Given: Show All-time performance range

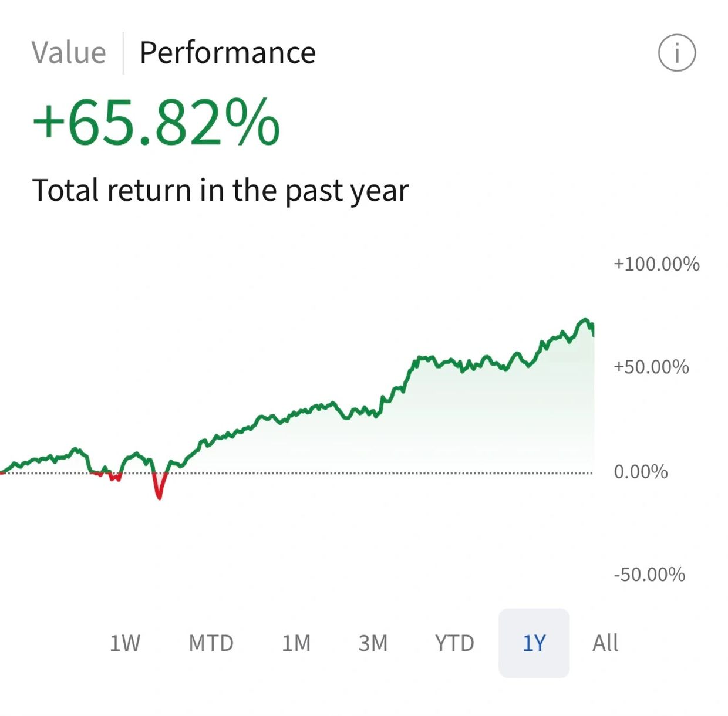Looking at the screenshot, I should click(x=605, y=643).
